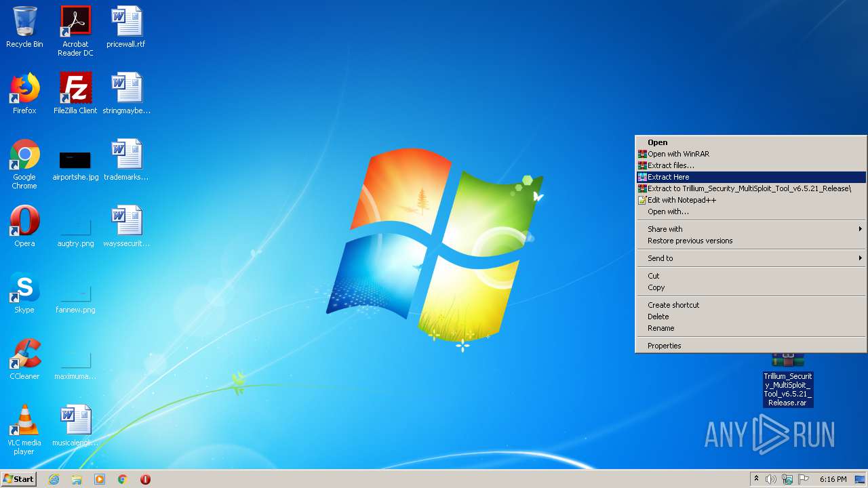Click the taskbar clock showing 6:16 PM

pyautogui.click(x=833, y=479)
